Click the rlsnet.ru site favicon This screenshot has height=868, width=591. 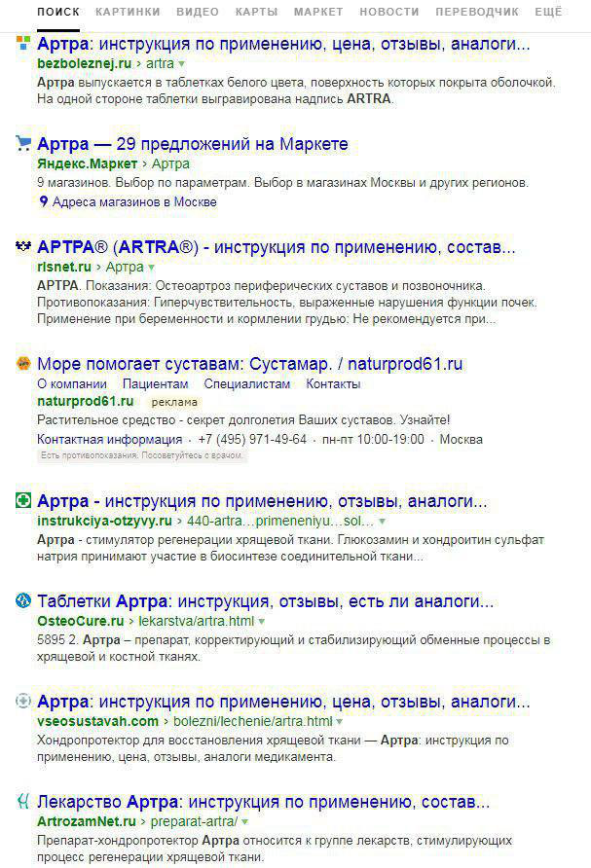tap(22, 246)
